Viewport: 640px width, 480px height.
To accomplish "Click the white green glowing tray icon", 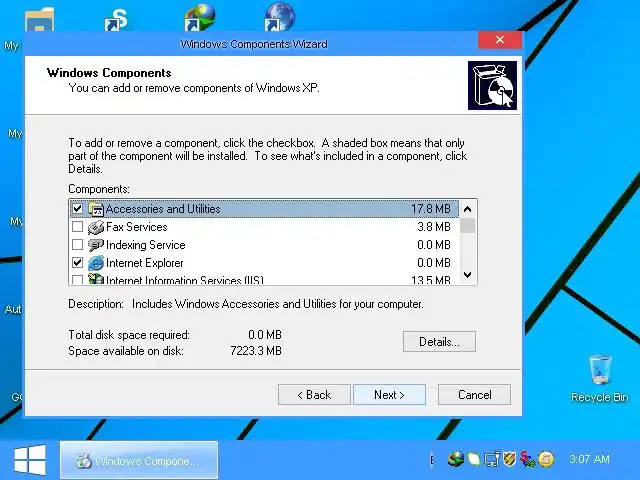I will pyautogui.click(x=474, y=459).
